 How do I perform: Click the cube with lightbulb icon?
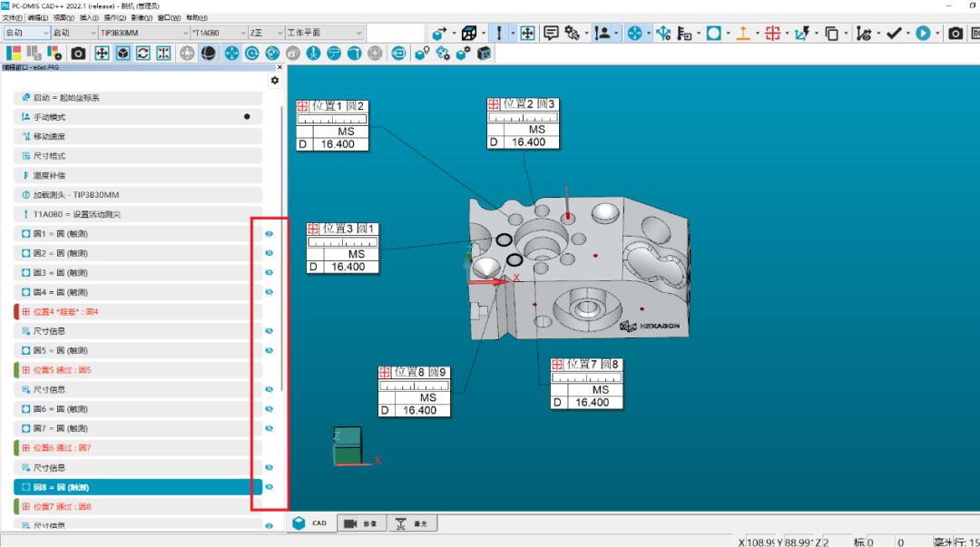(422, 54)
